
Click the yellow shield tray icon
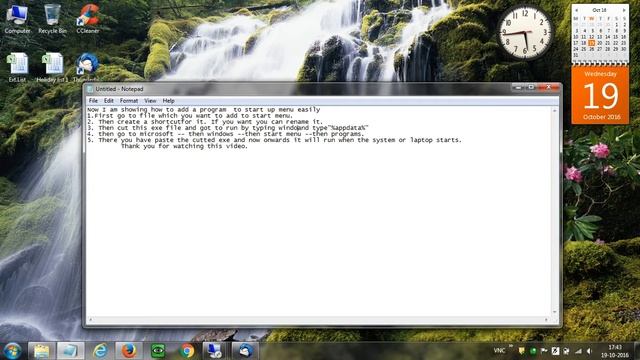(x=522, y=351)
